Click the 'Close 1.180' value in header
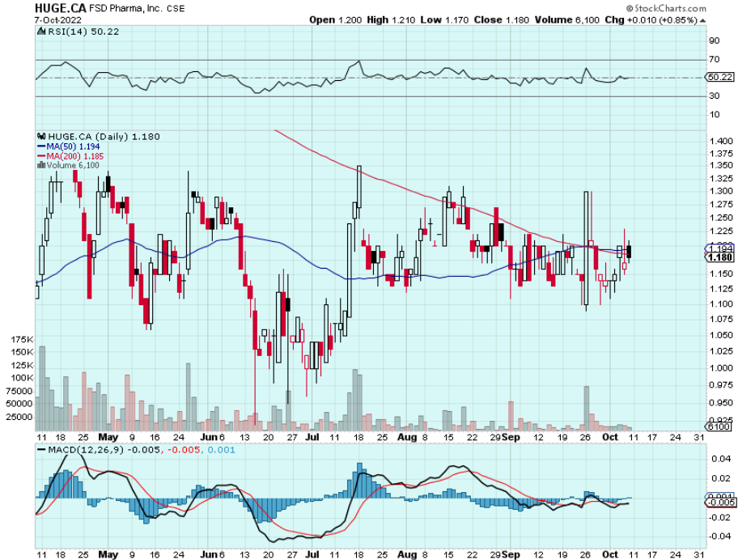The image size is (755, 560). click(501, 20)
